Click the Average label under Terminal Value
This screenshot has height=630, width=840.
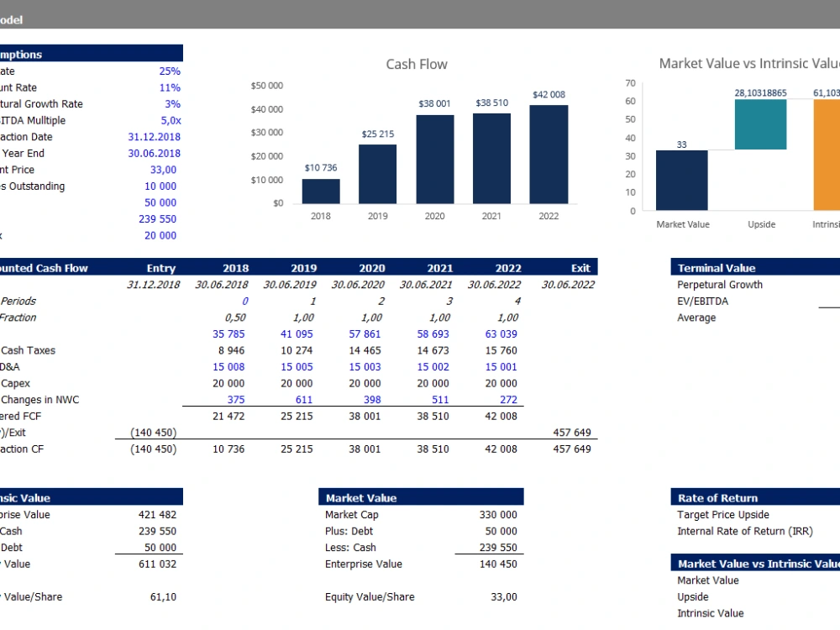click(x=696, y=318)
